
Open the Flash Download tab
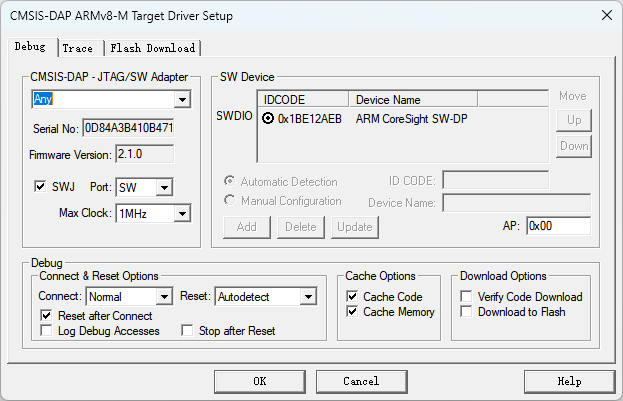[153, 48]
